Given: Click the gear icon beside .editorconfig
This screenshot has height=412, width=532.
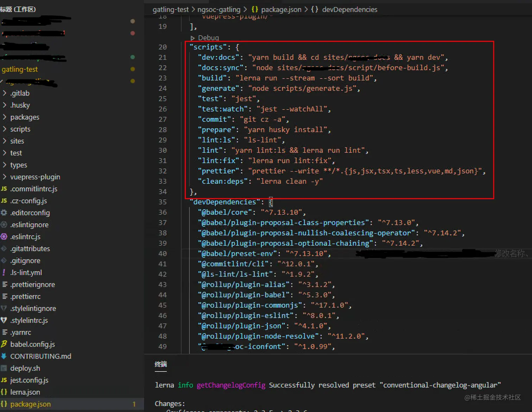Looking at the screenshot, I should pyautogui.click(x=4, y=213).
